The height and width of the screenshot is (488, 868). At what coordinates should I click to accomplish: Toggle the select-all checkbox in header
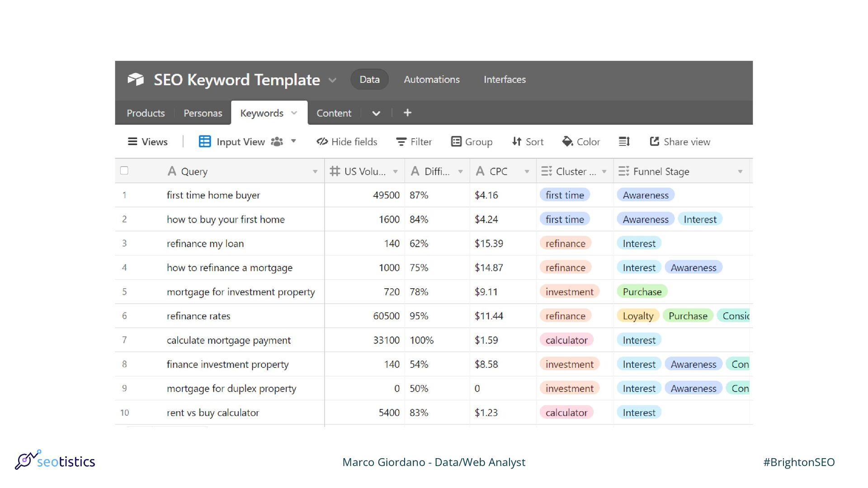(x=124, y=171)
